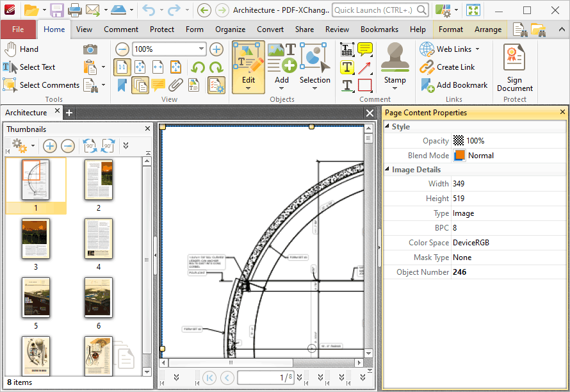Image resolution: width=570 pixels, height=392 pixels.
Task: Set view to actual size 1:1
Action: coord(122,67)
